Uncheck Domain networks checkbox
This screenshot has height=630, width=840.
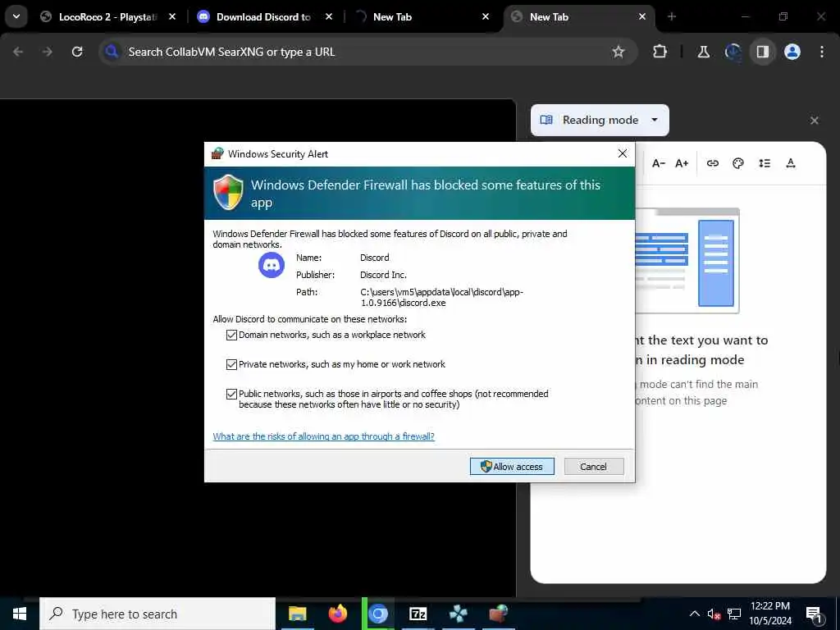[x=231, y=335]
